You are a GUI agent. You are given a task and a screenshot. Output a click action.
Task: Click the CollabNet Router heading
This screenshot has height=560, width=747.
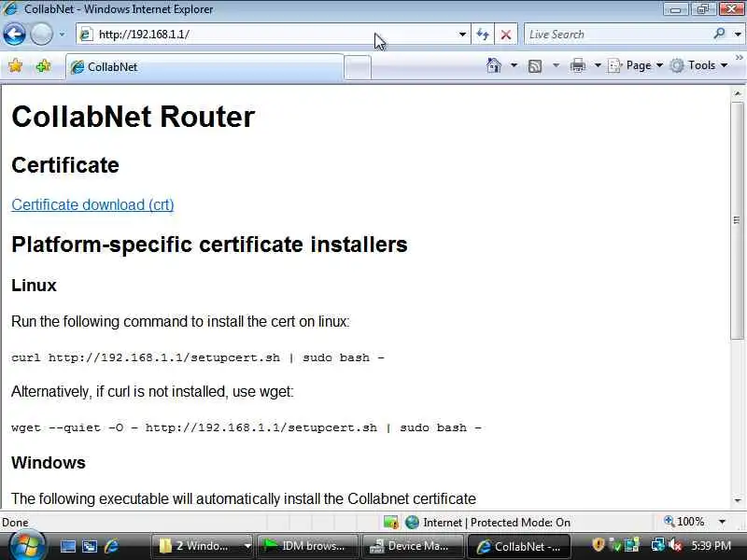[x=133, y=117]
